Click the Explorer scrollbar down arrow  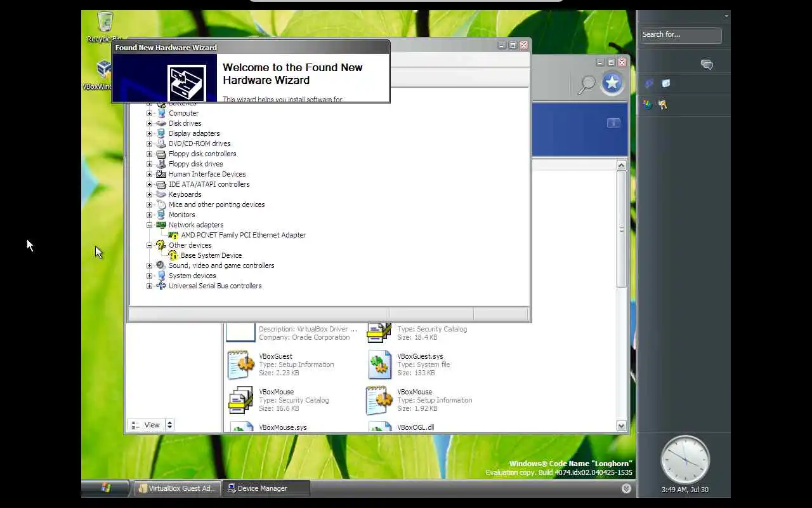pos(621,426)
